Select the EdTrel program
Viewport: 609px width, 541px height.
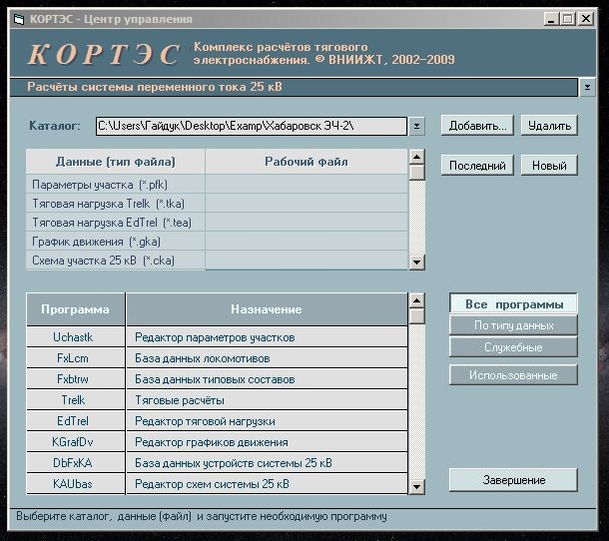(76, 421)
